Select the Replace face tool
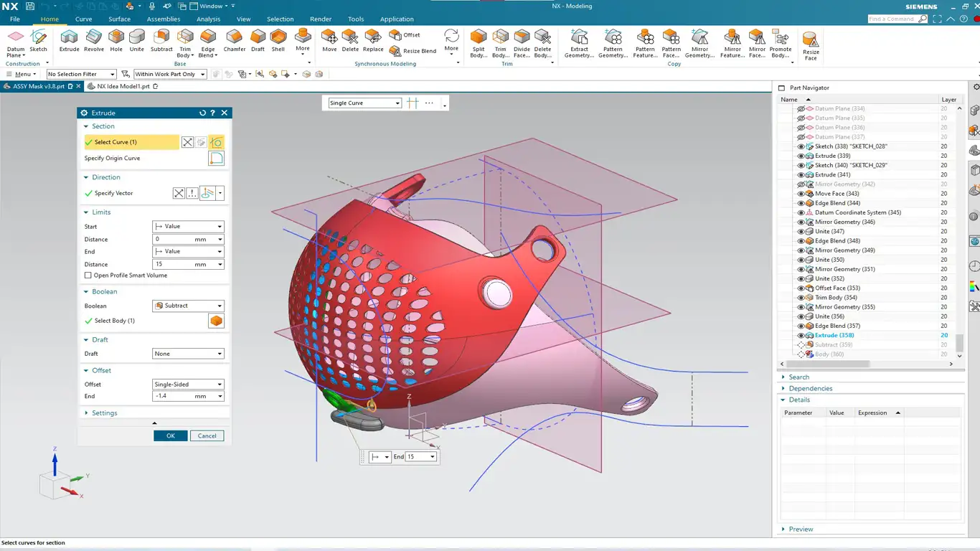This screenshot has height=551, width=980. click(x=373, y=40)
